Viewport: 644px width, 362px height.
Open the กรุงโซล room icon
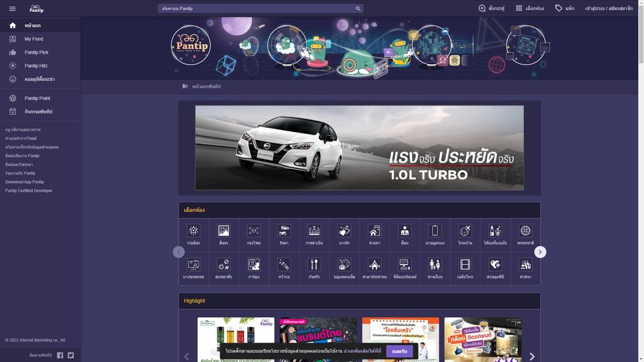click(254, 231)
